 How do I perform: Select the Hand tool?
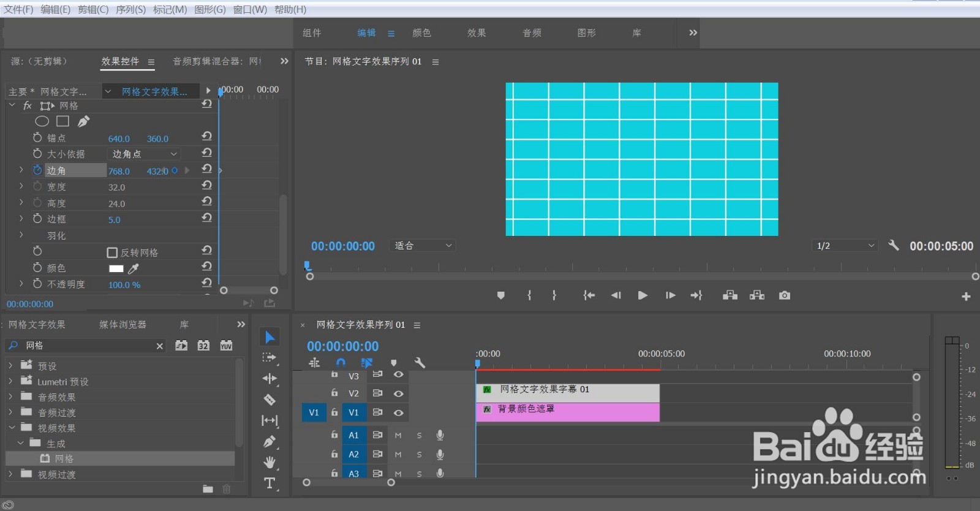pos(269,462)
